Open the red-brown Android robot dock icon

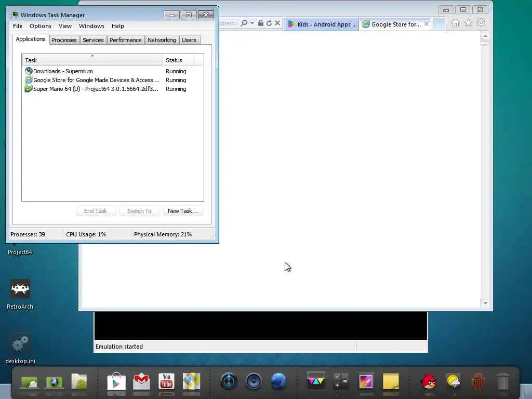click(x=478, y=381)
